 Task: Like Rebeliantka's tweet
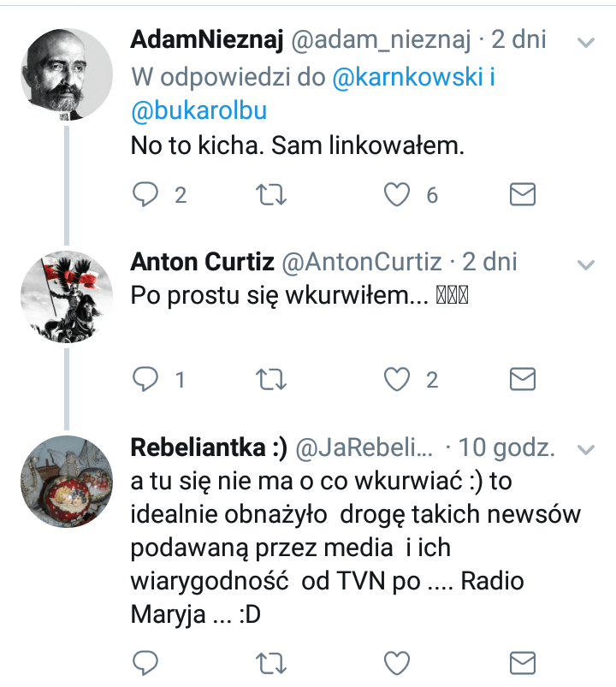(x=397, y=663)
